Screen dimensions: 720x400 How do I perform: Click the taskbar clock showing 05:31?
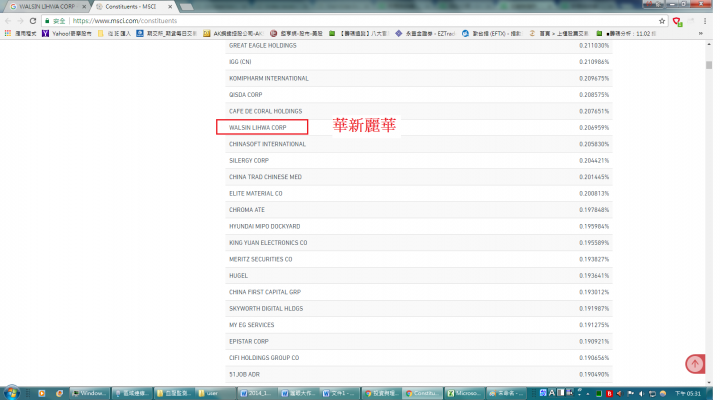click(x=687, y=394)
